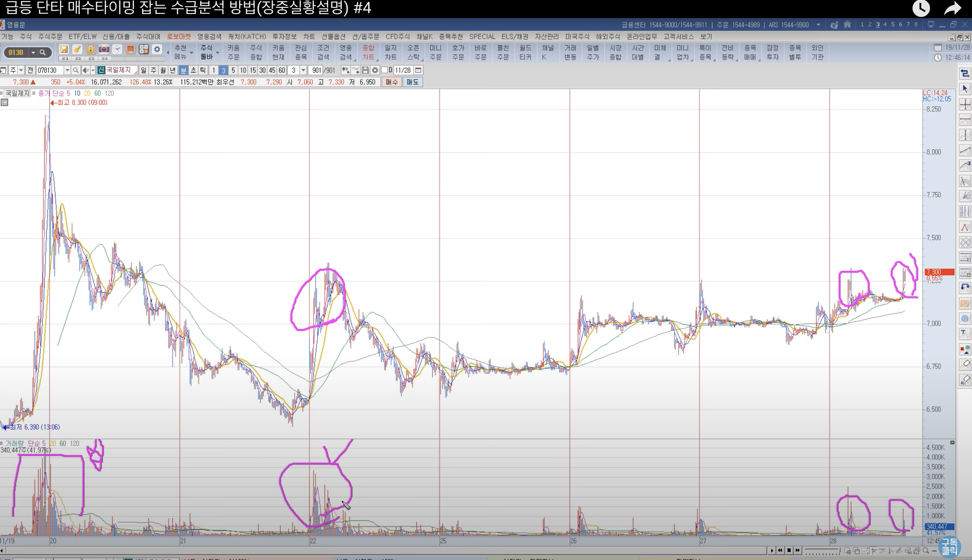Toggle the checkbox labeled D before date

[x=384, y=70]
